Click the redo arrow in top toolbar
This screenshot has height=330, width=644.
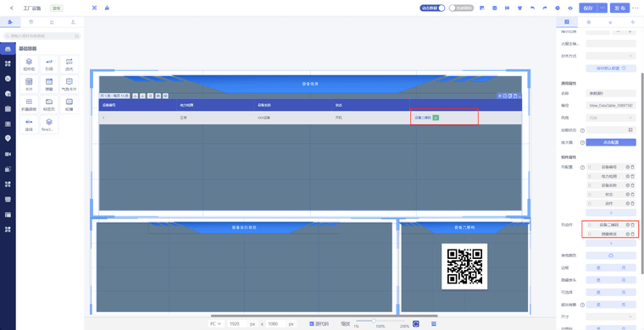click(x=545, y=8)
